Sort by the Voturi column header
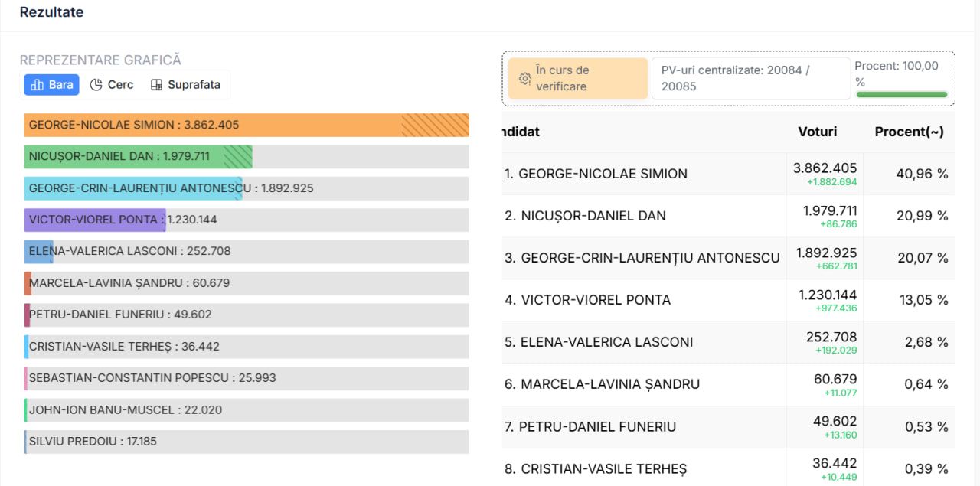This screenshot has width=980, height=486. tap(817, 132)
